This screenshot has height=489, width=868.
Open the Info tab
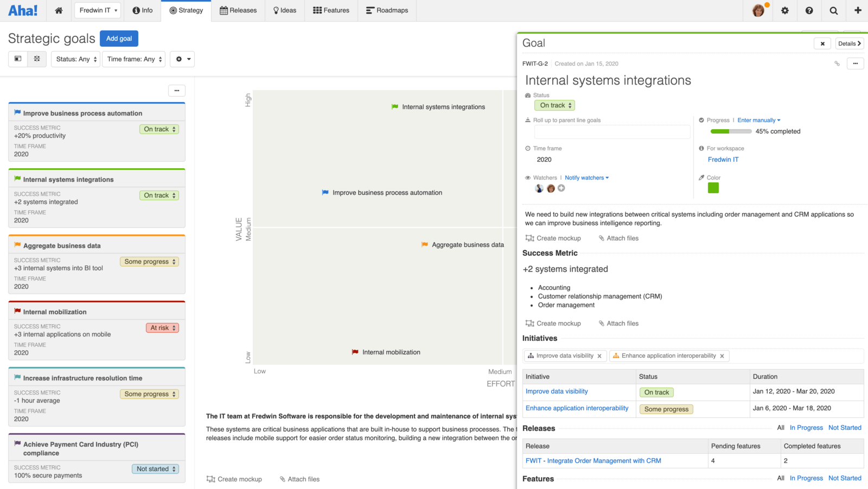click(143, 10)
